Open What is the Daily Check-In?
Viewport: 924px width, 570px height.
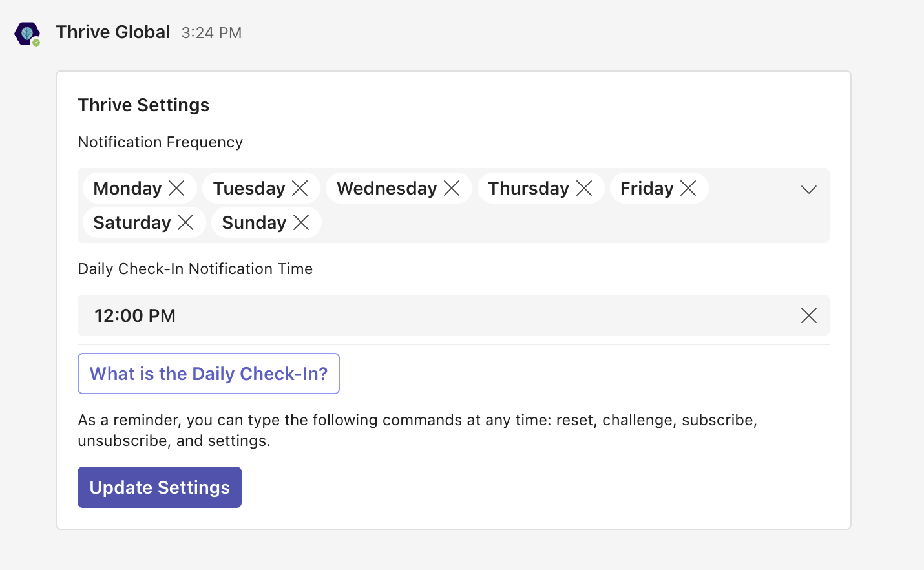[x=209, y=374]
